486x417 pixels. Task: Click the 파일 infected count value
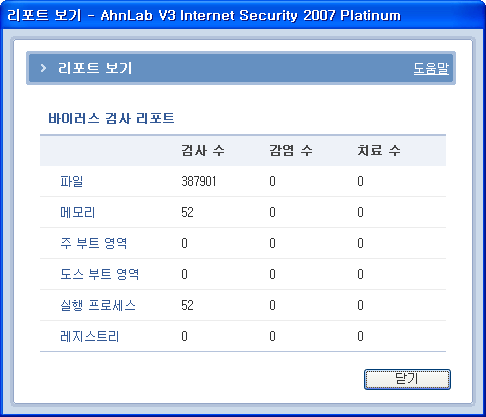(x=272, y=181)
